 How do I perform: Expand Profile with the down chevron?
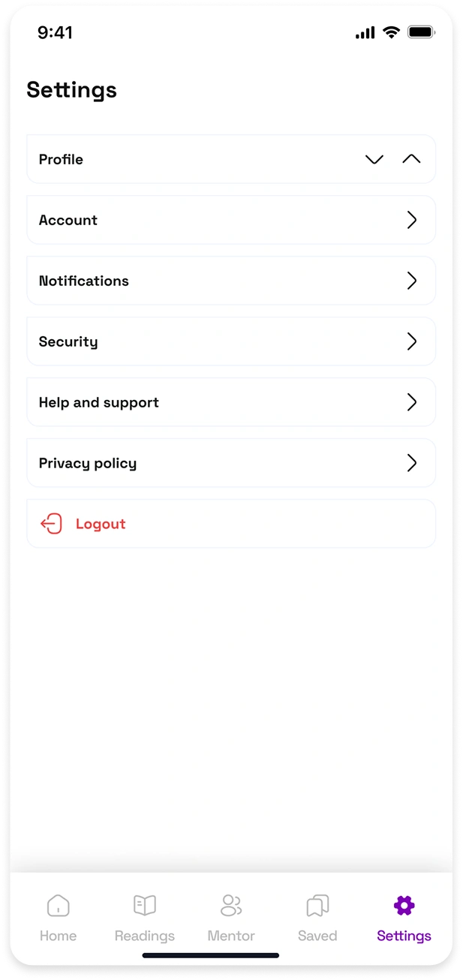(x=374, y=159)
